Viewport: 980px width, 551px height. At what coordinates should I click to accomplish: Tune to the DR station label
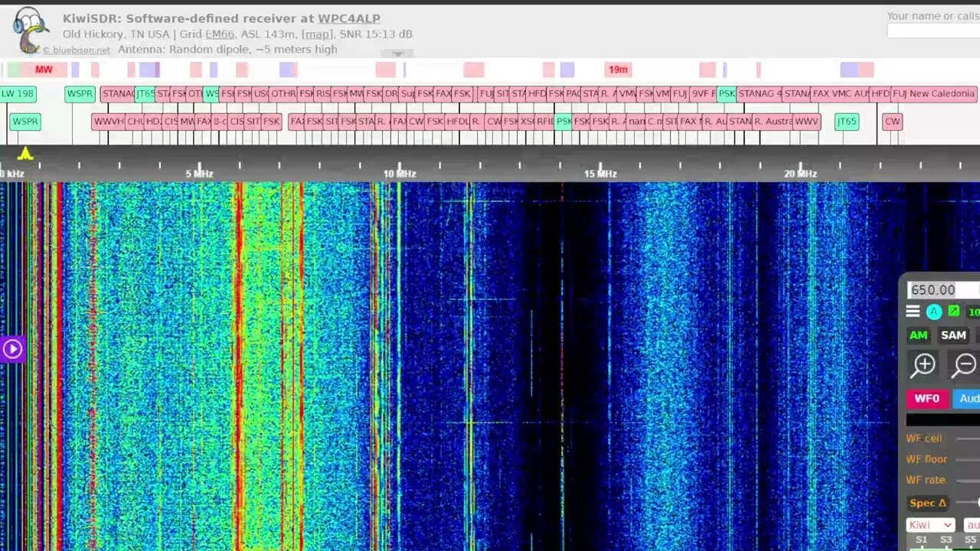coord(390,94)
